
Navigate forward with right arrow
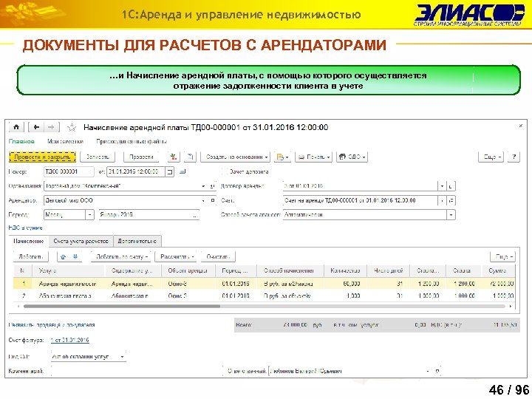coord(51,128)
